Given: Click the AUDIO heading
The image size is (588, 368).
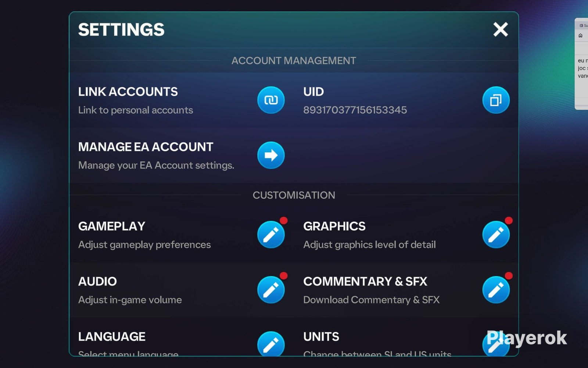Looking at the screenshot, I should [97, 282].
